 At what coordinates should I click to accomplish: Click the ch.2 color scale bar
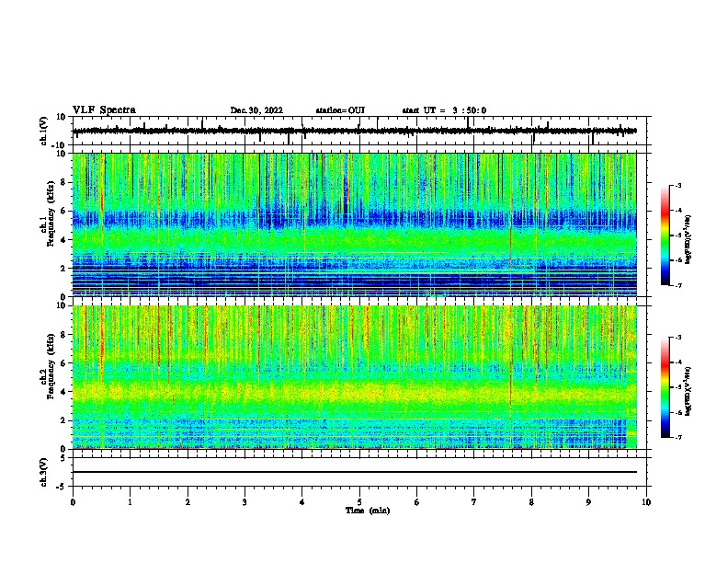click(665, 387)
